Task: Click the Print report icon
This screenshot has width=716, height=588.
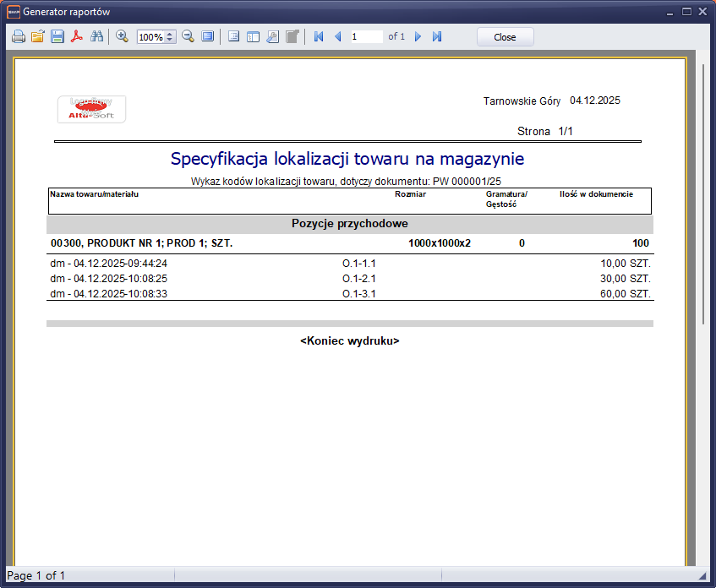Action: (18, 37)
